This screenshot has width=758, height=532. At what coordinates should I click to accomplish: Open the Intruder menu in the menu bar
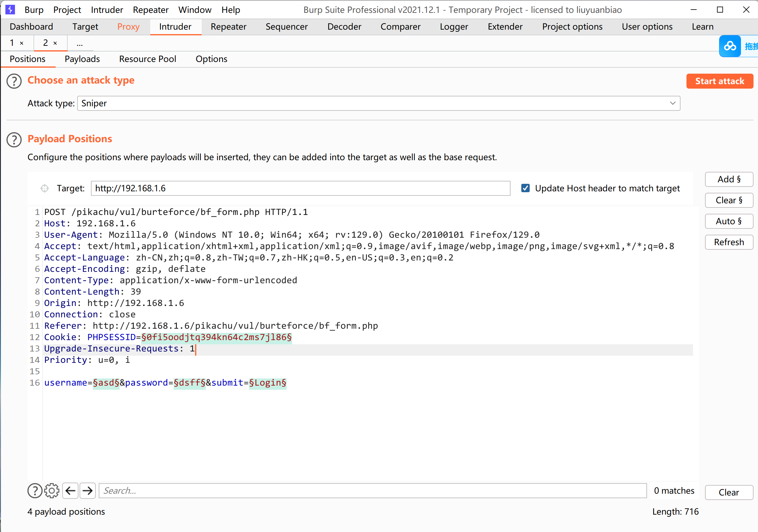(107, 10)
